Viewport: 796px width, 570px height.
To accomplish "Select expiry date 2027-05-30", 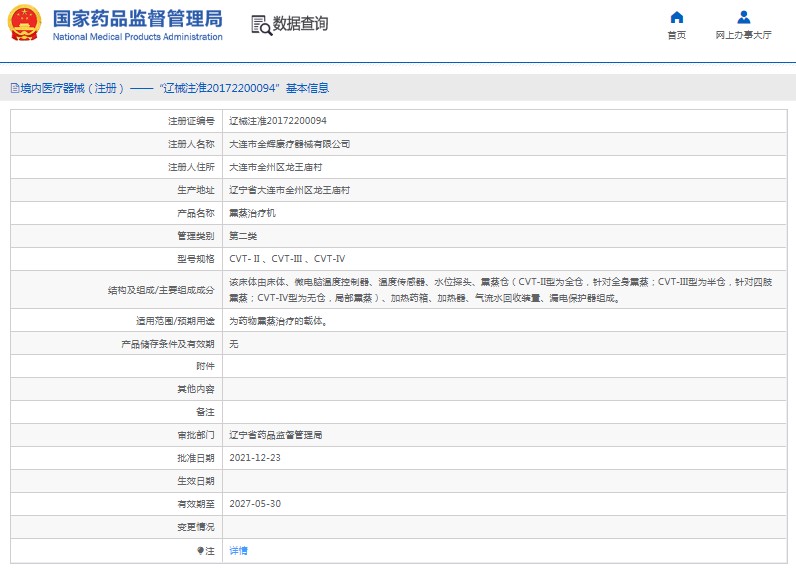I will pyautogui.click(x=255, y=504).
